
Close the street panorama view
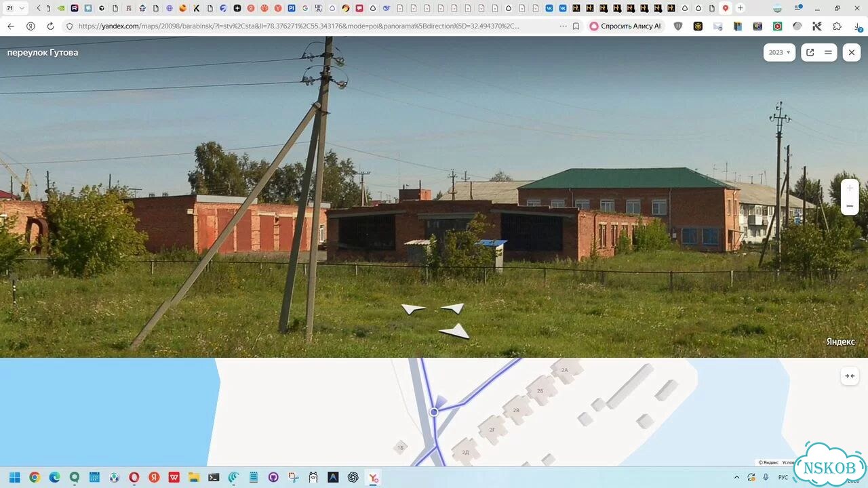point(851,52)
